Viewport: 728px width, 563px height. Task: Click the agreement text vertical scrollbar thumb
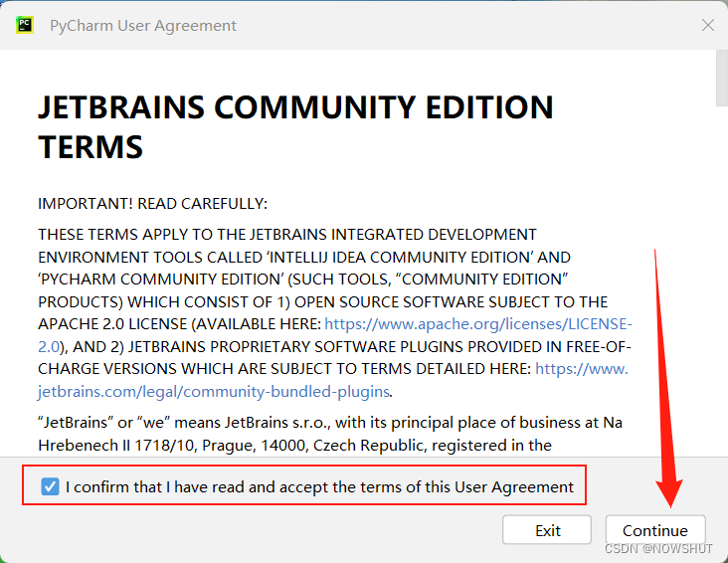(721, 78)
